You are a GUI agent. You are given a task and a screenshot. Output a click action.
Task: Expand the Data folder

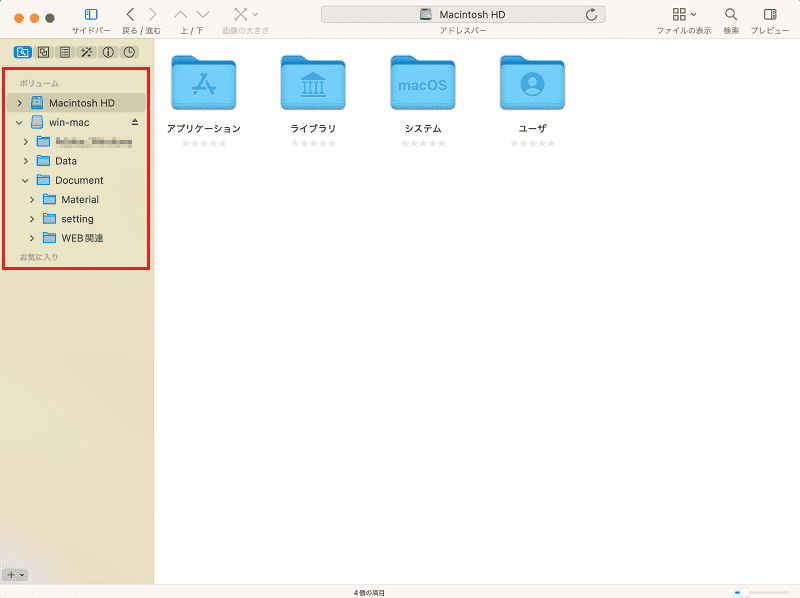pyautogui.click(x=26, y=161)
